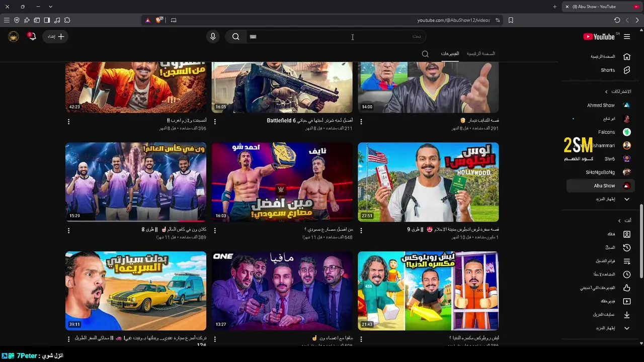Click the page vertical scrollbar thumb
The image size is (644, 362).
tap(641, 241)
